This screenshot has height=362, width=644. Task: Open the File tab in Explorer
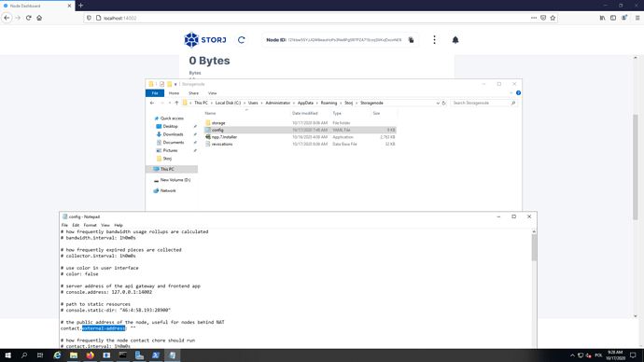coord(155,93)
